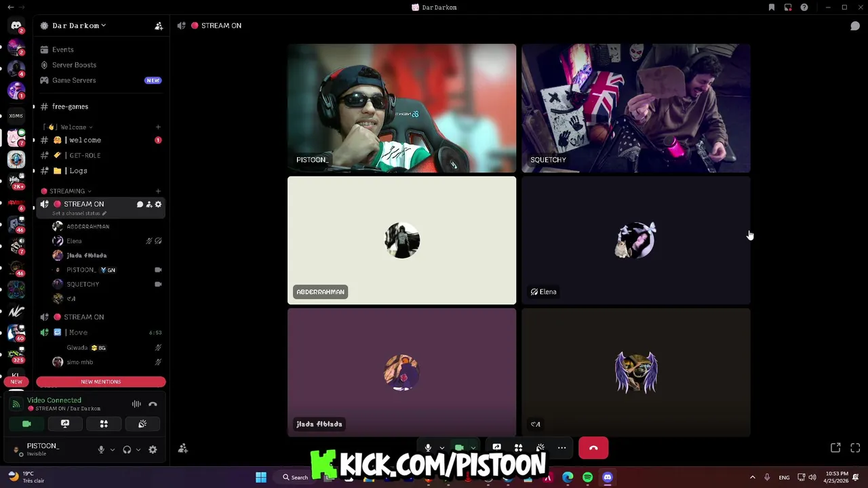Select jlada flblada in voice list

[87, 256]
